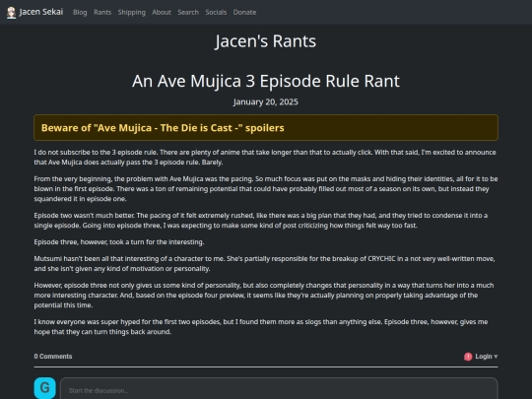Click the paragraph starting 'I know everyone was super hyped'
Image resolution: width=532 pixels, height=399 pixels.
tap(260, 327)
